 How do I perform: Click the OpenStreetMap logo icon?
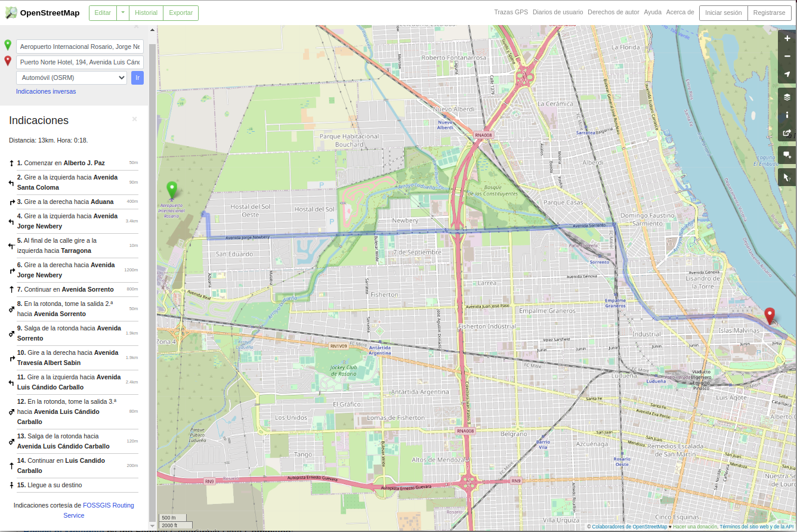coord(11,13)
